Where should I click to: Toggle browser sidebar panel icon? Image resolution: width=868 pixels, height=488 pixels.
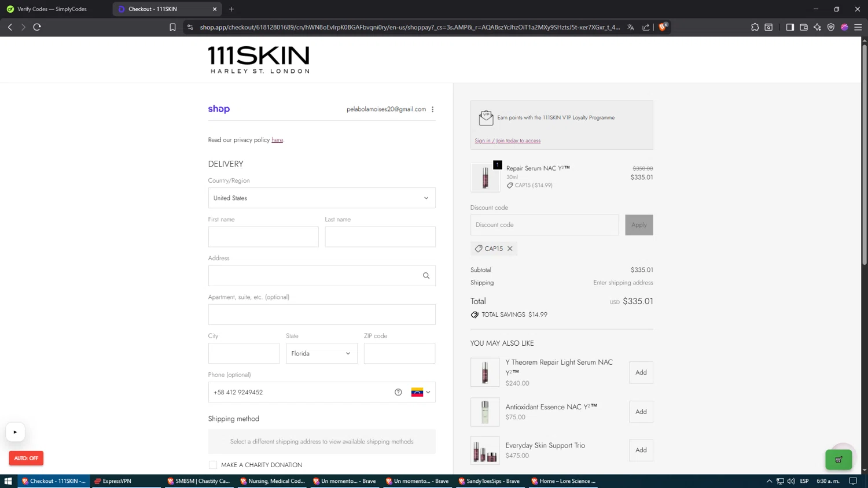point(790,27)
